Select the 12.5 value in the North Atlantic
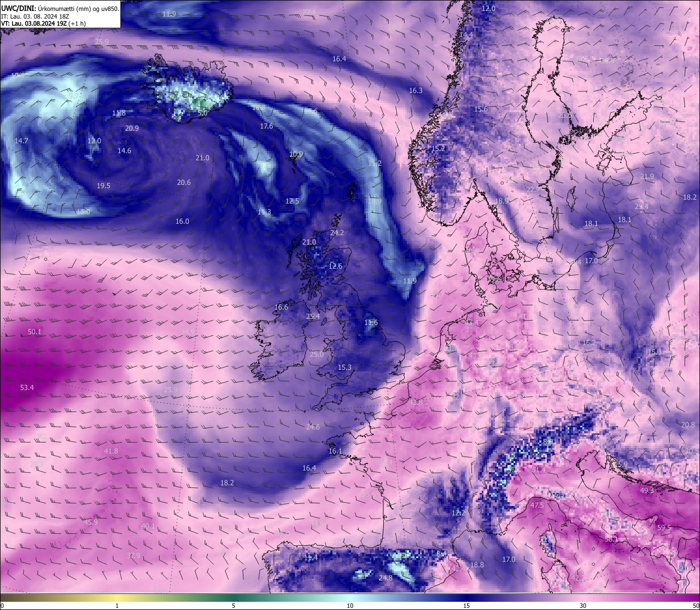This screenshot has width=700, height=610. [292, 201]
